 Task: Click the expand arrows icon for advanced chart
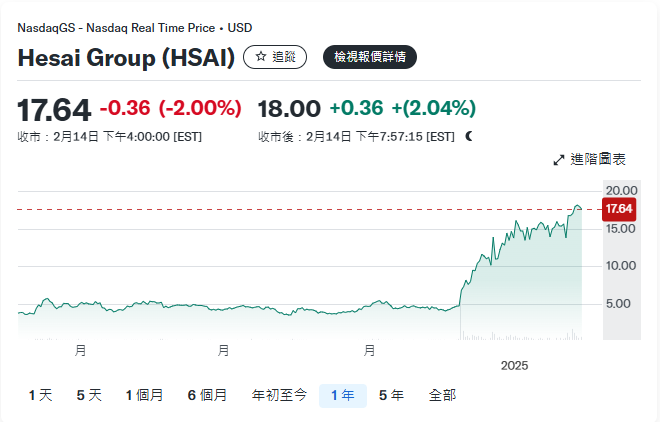coord(559,160)
